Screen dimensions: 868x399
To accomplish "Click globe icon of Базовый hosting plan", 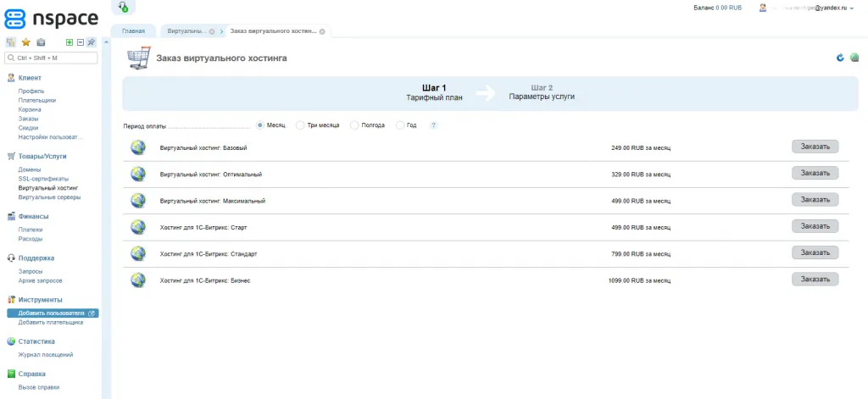I will (138, 147).
